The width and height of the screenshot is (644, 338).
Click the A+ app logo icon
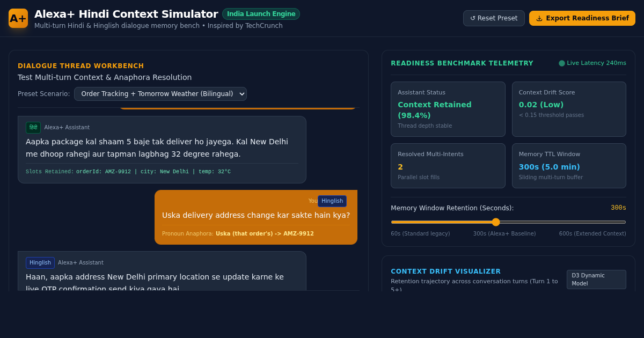click(18, 18)
